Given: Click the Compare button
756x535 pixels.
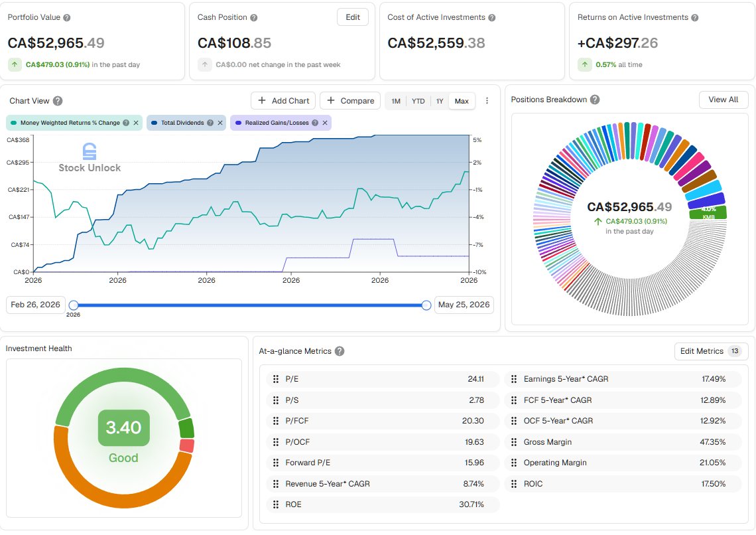Looking at the screenshot, I should (x=351, y=101).
